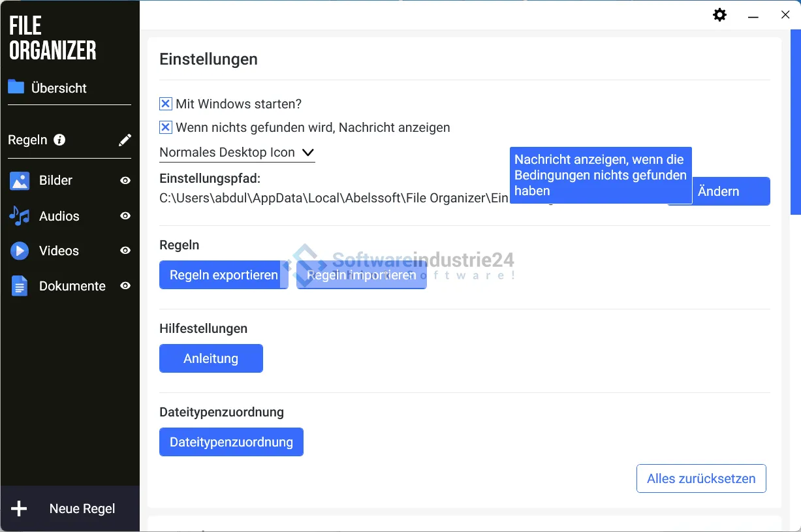Click the pencil edit icon beside Regeln
Image resolution: width=801 pixels, height=532 pixels.
pos(125,140)
